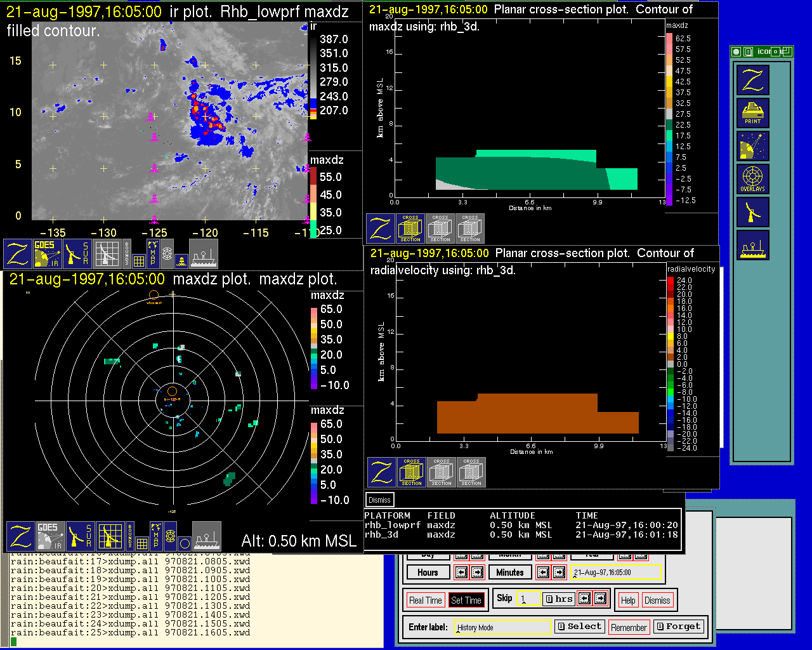The height and width of the screenshot is (650, 812).
Task: Step Hours back with the left arrow
Action: point(461,573)
